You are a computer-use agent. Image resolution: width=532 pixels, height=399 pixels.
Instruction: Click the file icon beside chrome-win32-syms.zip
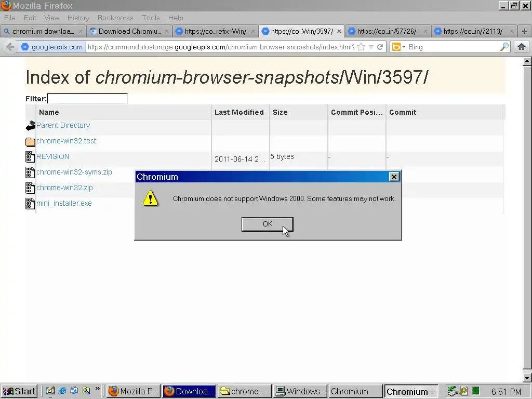(x=30, y=172)
